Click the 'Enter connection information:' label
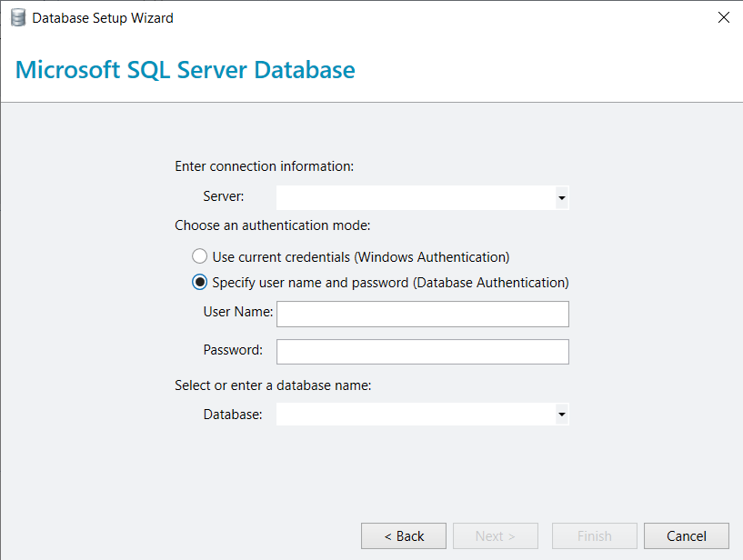Screen dimensions: 743x560 [265, 166]
